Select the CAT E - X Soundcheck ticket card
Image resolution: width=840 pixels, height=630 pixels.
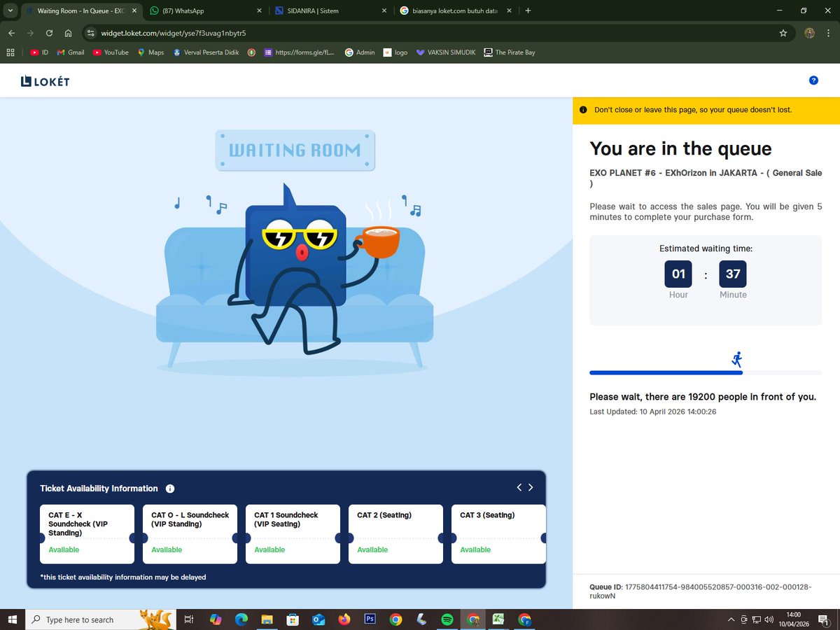pyautogui.click(x=87, y=534)
